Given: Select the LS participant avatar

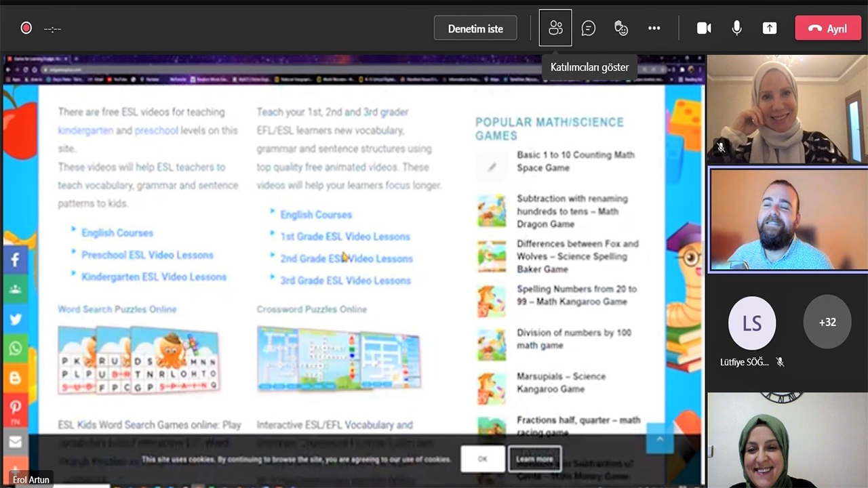Looking at the screenshot, I should (752, 323).
